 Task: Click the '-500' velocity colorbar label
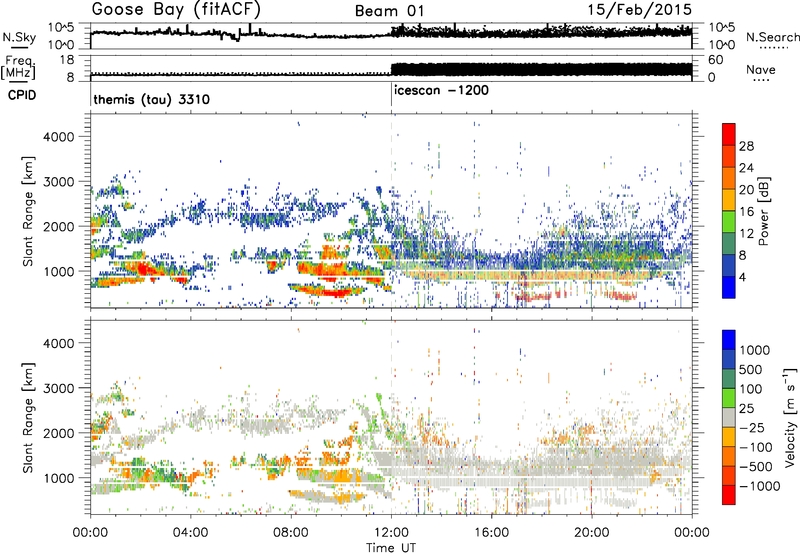click(758, 466)
